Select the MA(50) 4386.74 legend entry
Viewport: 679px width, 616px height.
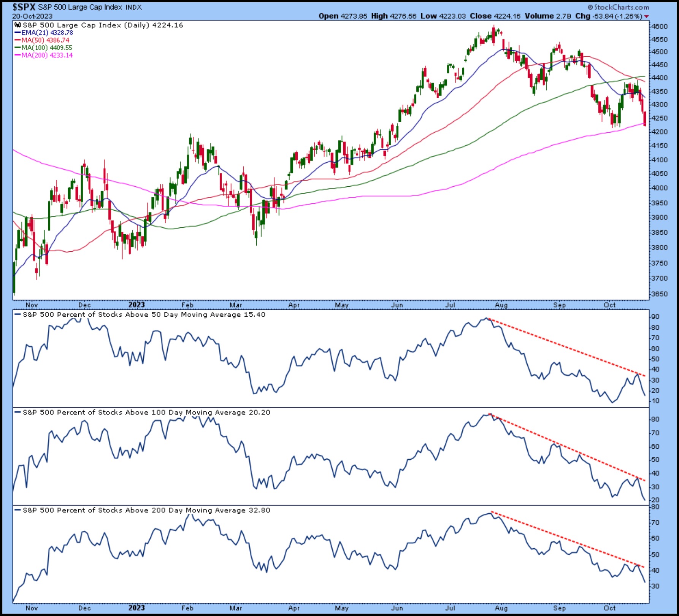[x=45, y=40]
